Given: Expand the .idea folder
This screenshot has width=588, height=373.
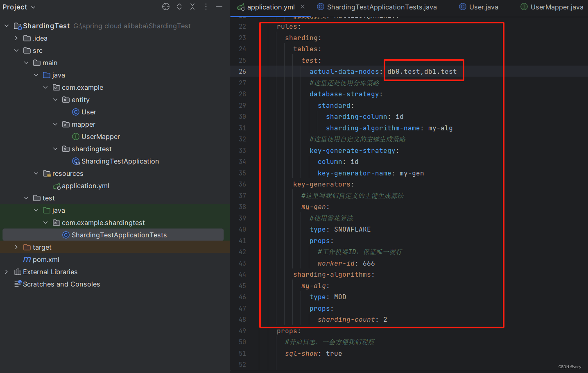Looking at the screenshot, I should [16, 38].
